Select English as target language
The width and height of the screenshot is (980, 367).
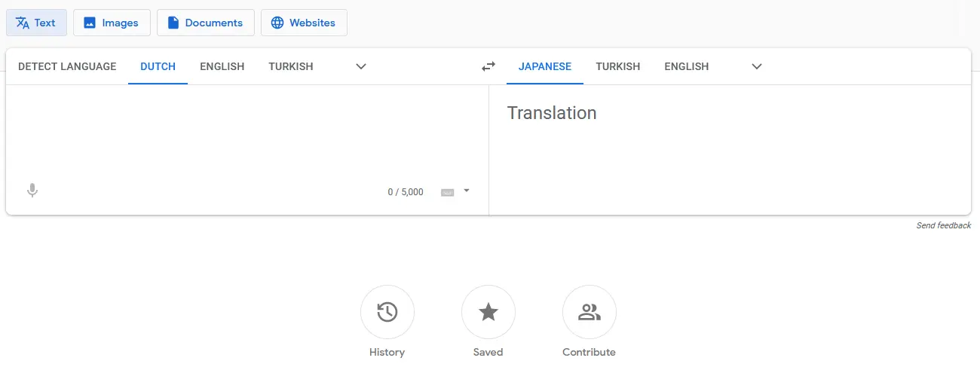tap(686, 66)
